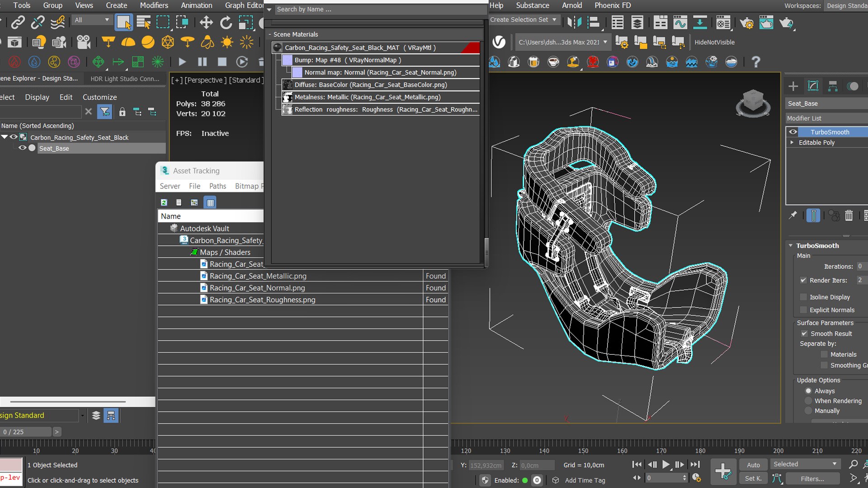Click the sun light creation icon
Viewport: 868px width, 488px height.
pyautogui.click(x=227, y=42)
